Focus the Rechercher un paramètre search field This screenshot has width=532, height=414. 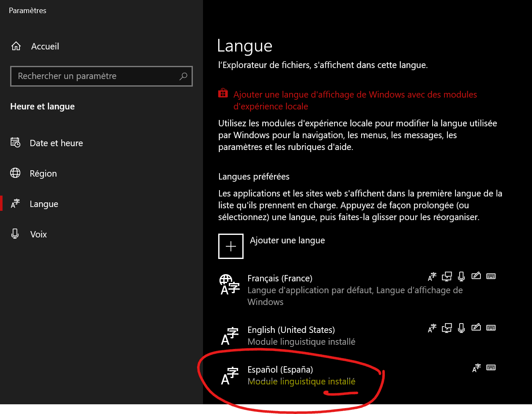coord(101,76)
